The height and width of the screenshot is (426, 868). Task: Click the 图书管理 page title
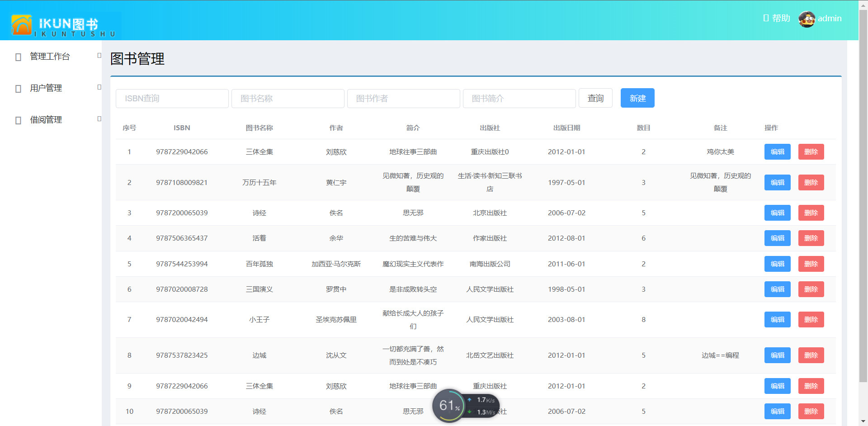click(x=137, y=59)
